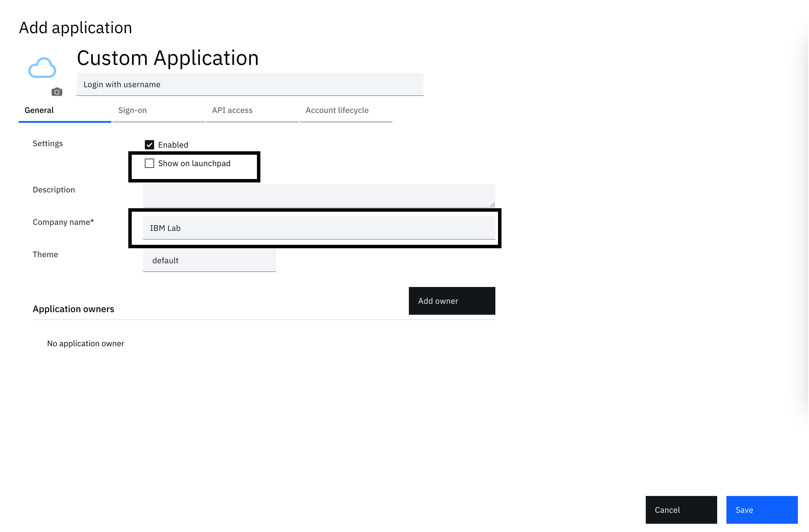The width and height of the screenshot is (809, 532).
Task: Click the camera icon to upload logo
Action: (57, 92)
